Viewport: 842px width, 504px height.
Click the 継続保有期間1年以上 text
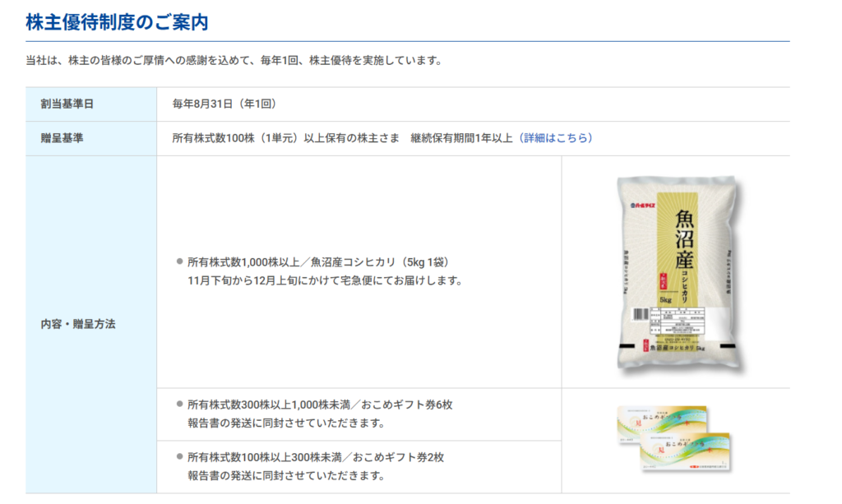461,138
